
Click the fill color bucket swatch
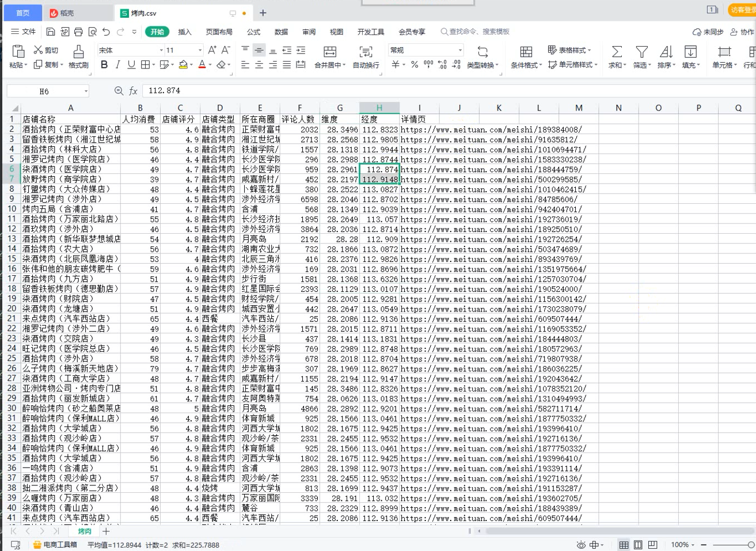(x=183, y=64)
